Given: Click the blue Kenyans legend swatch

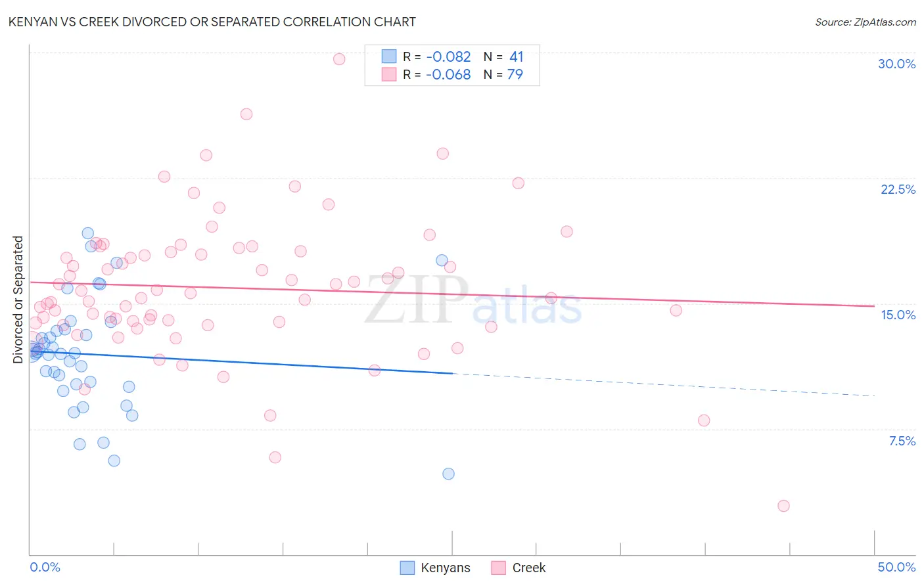Looking at the screenshot, I should click(x=407, y=568).
